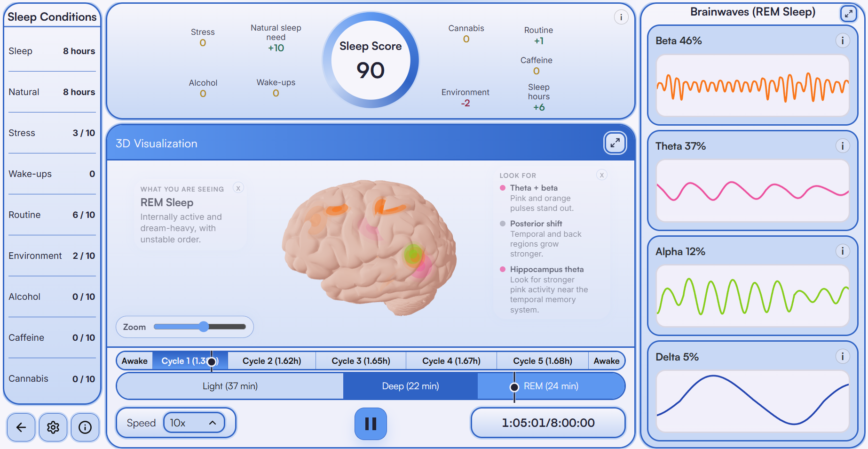The height and width of the screenshot is (449, 868).
Task: Click the Brainwaves (REM Sleep) heading
Action: 753,12
